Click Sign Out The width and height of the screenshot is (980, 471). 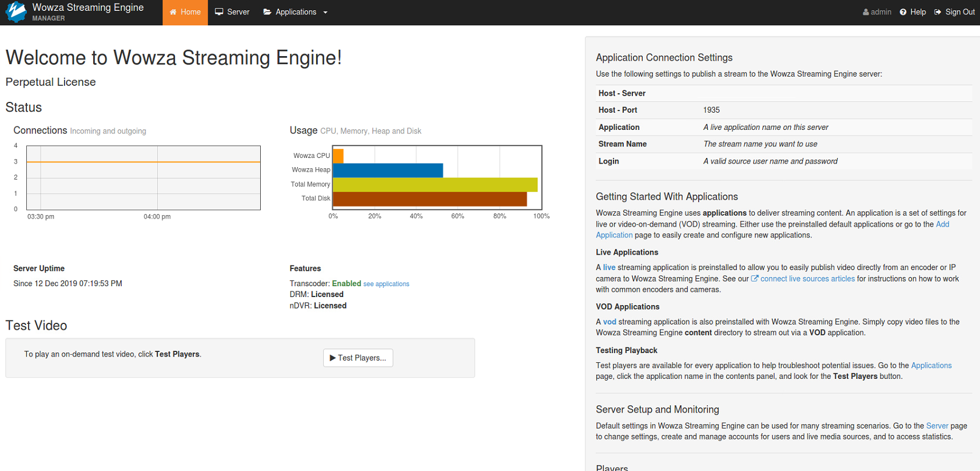point(955,12)
